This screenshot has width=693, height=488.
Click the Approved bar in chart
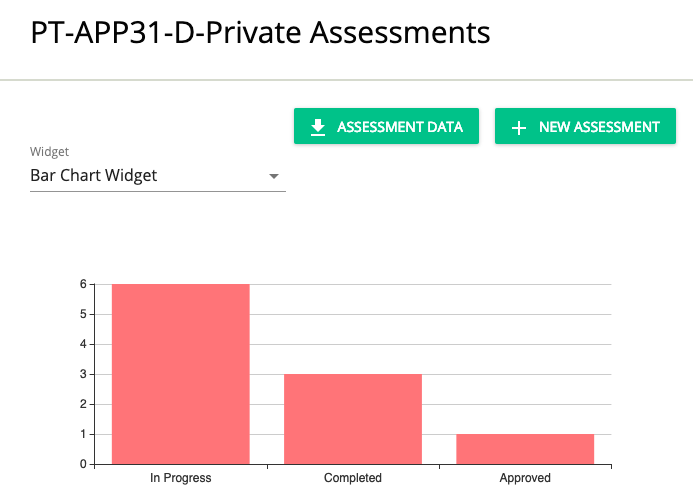[x=525, y=449]
